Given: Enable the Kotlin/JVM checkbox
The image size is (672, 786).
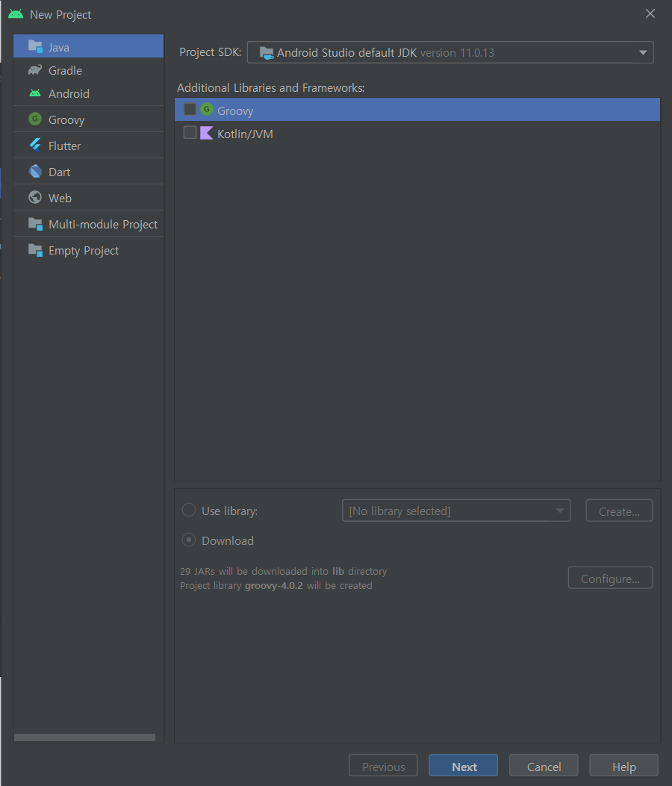Looking at the screenshot, I should click(190, 132).
